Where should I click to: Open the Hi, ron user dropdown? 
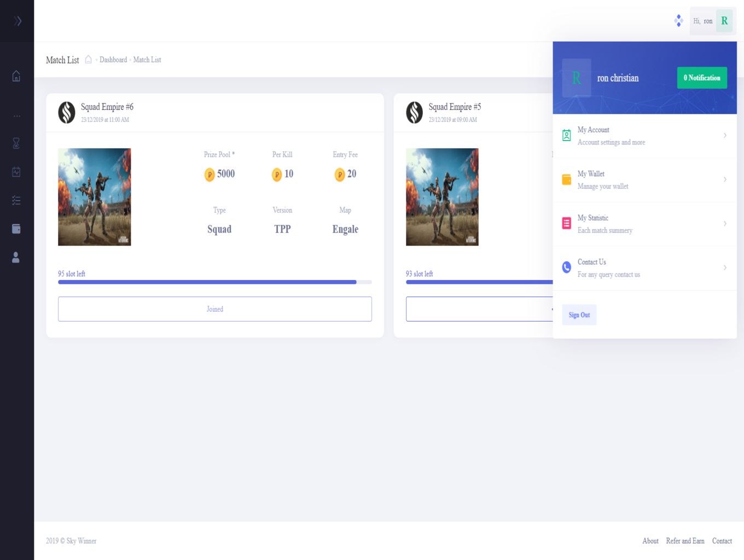point(712,21)
